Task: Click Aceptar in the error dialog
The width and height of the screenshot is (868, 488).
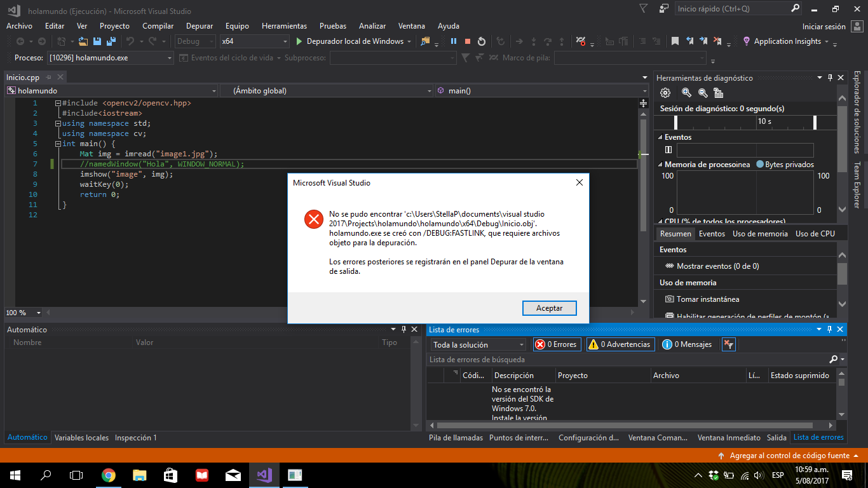Action: coord(550,308)
